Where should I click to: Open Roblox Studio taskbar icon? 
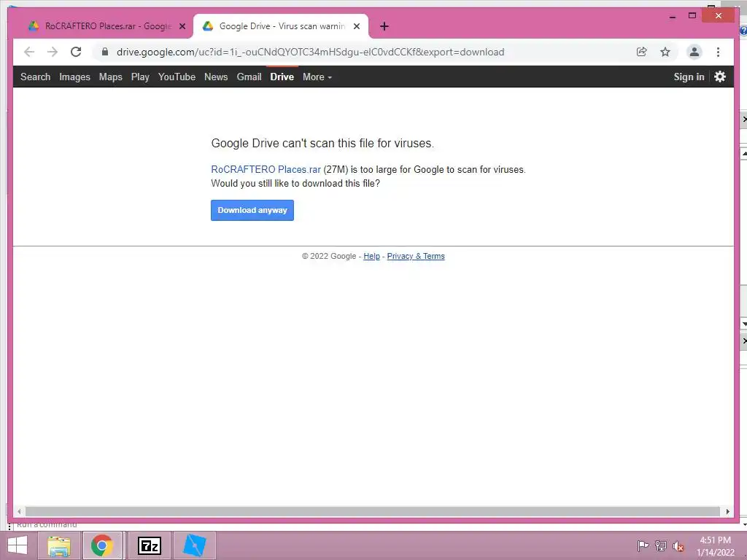click(194, 545)
